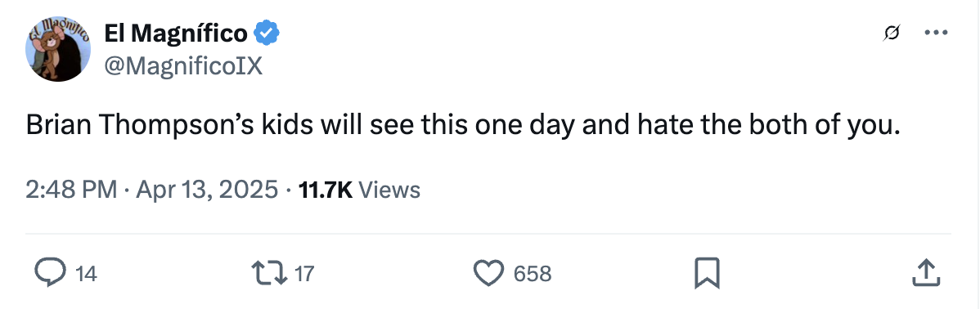
Task: Open the @MagnificoIX handle link
Action: coord(183,65)
